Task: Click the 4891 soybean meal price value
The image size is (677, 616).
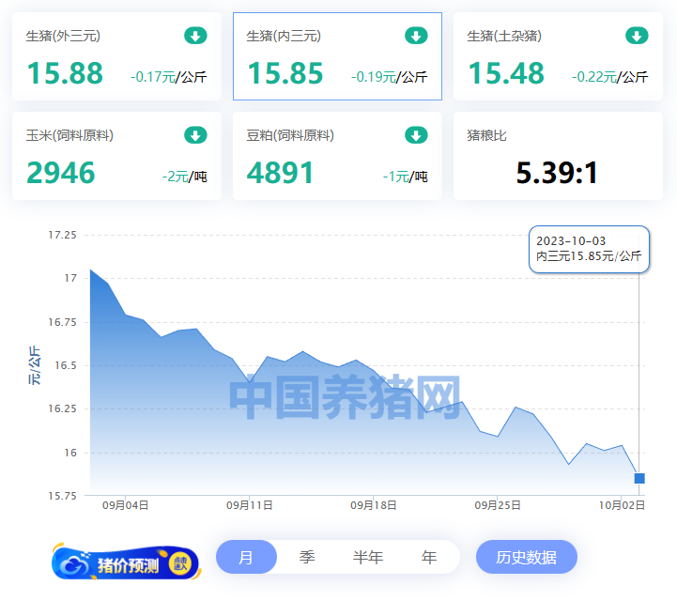Action: pyautogui.click(x=280, y=173)
